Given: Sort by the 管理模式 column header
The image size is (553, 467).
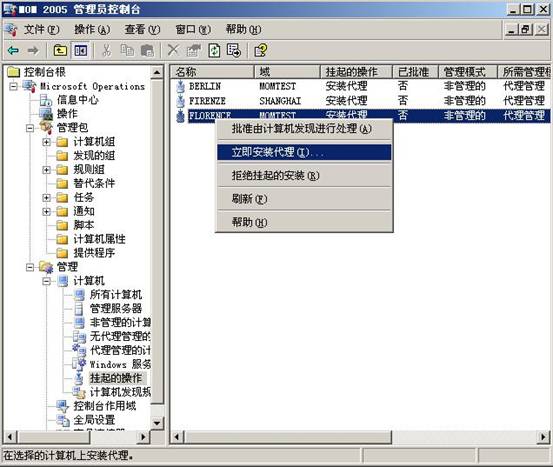Looking at the screenshot, I should [468, 72].
